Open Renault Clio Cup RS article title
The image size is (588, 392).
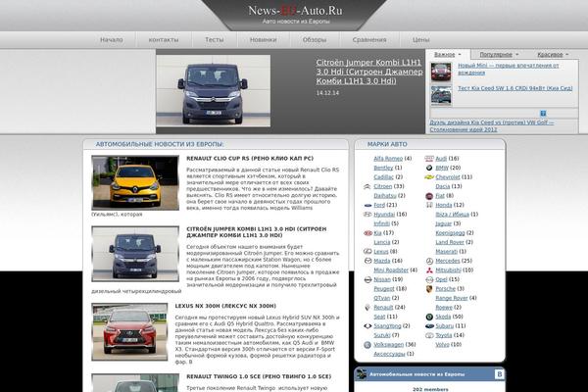[250, 159]
